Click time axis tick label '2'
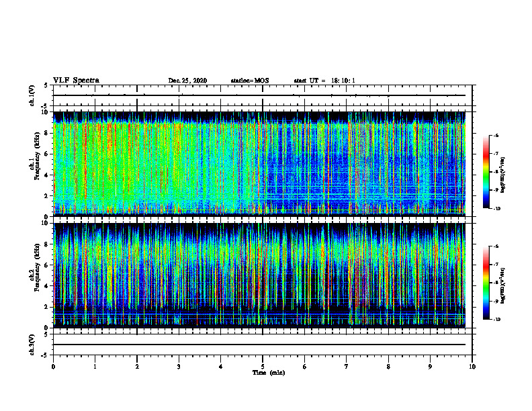 137,367
